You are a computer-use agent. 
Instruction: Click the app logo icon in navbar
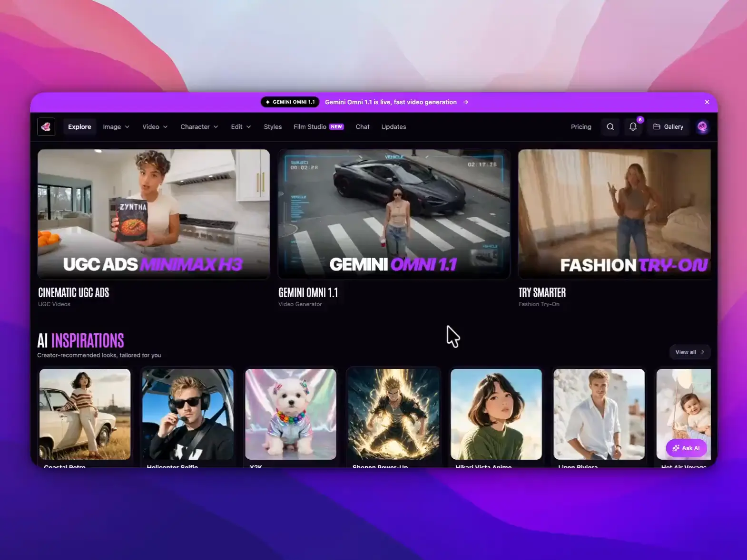click(46, 127)
